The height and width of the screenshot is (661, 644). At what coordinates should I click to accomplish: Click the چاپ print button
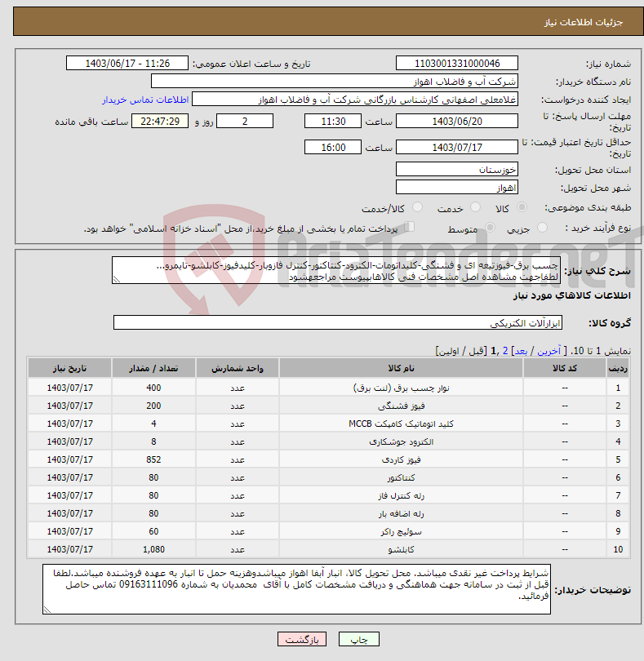[x=359, y=639]
